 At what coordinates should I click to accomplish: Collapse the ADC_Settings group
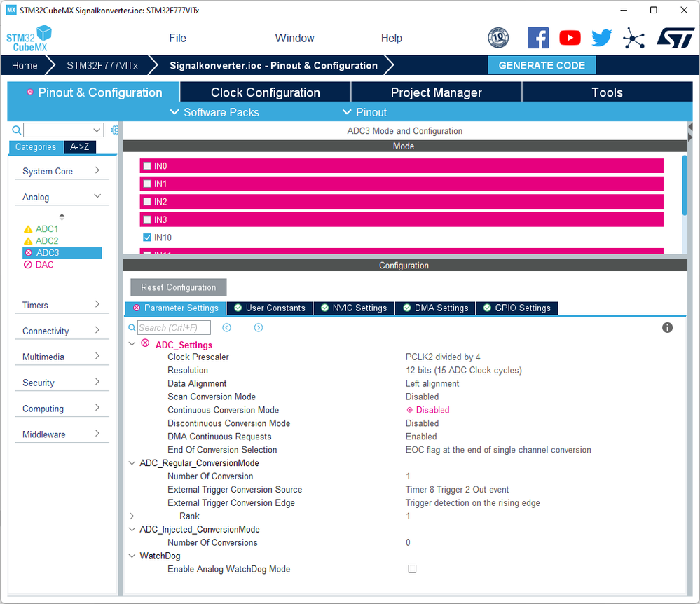point(132,344)
